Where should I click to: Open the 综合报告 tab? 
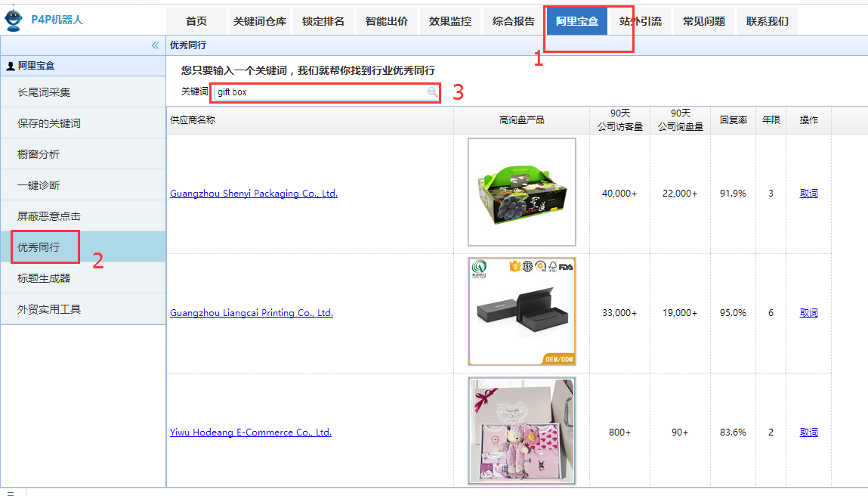pyautogui.click(x=513, y=21)
